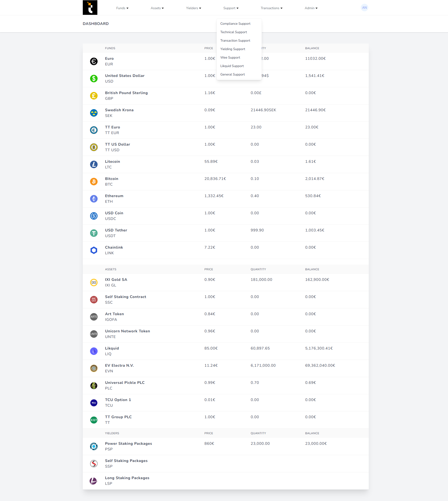Click the Bitcoin orange coin icon

[94, 182]
